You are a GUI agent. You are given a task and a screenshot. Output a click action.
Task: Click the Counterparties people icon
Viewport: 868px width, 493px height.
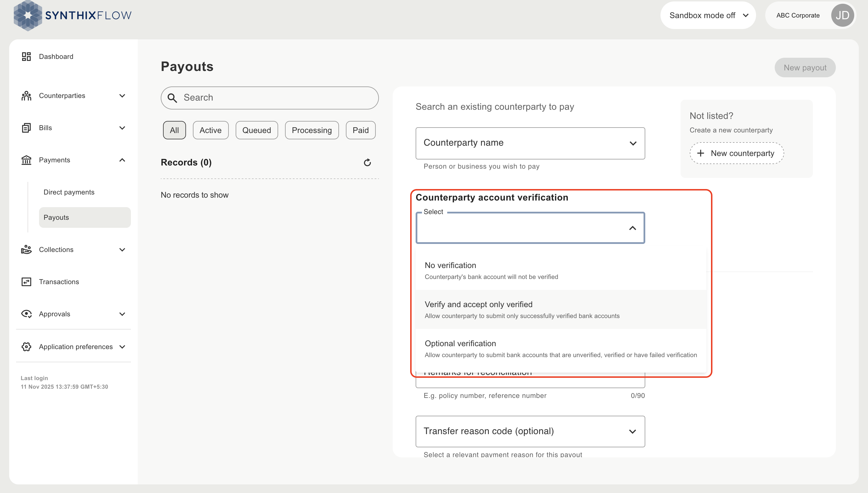point(26,96)
